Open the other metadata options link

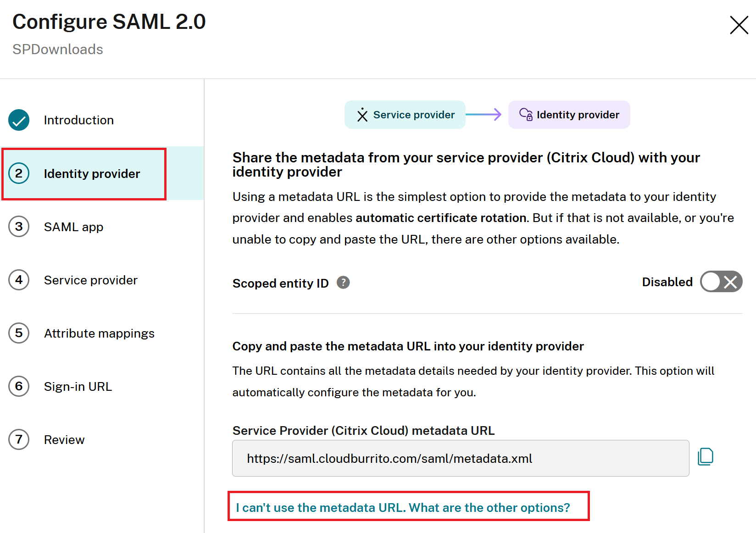[403, 508]
